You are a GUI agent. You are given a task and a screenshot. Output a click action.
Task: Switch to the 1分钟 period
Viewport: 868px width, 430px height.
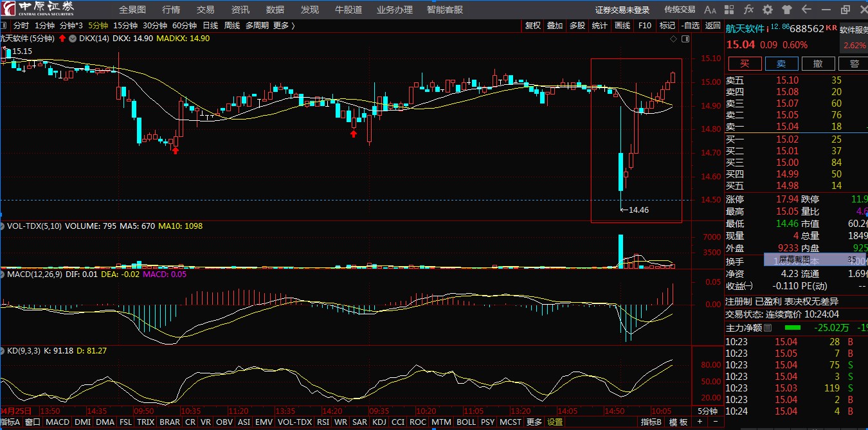pos(44,26)
